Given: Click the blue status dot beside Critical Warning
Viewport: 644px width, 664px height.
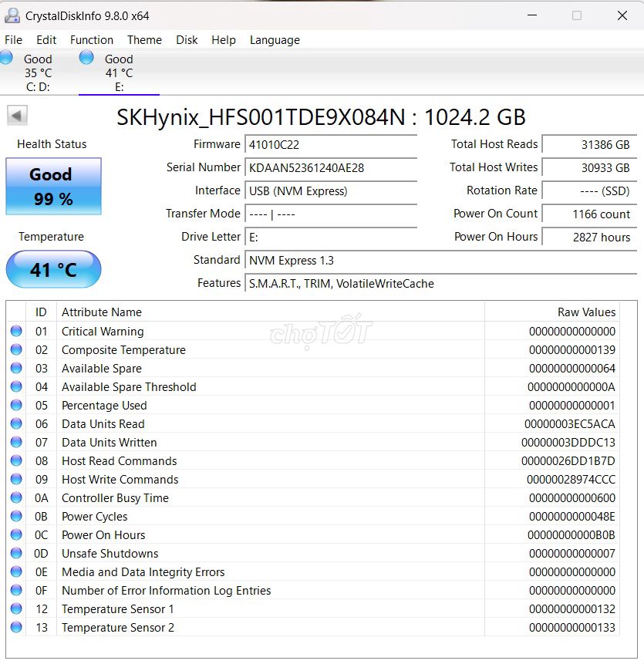Looking at the screenshot, I should [17, 331].
